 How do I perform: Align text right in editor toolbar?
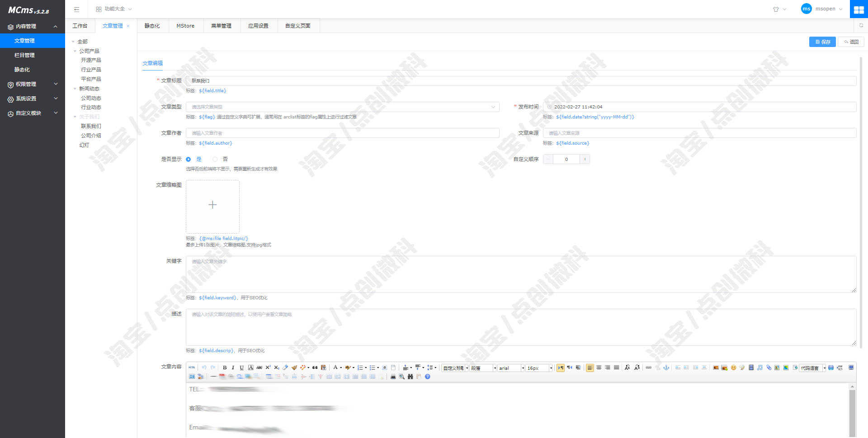(608, 367)
